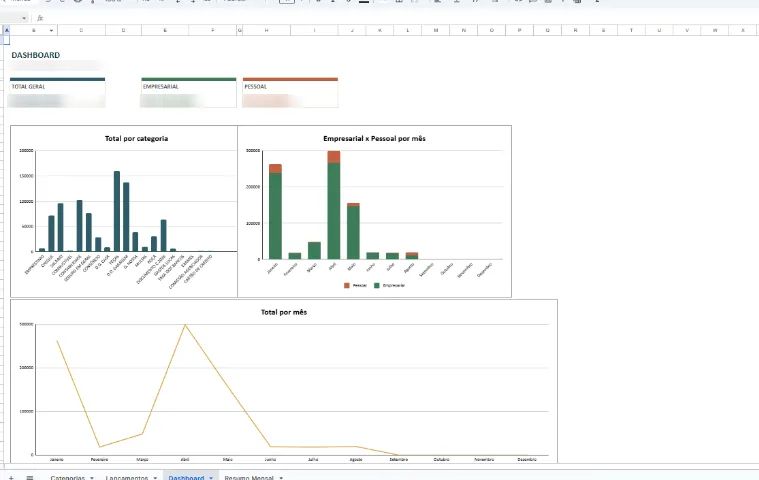The width and height of the screenshot is (759, 480).
Task: Click the yellow line peak at Abril
Action: pos(185,325)
